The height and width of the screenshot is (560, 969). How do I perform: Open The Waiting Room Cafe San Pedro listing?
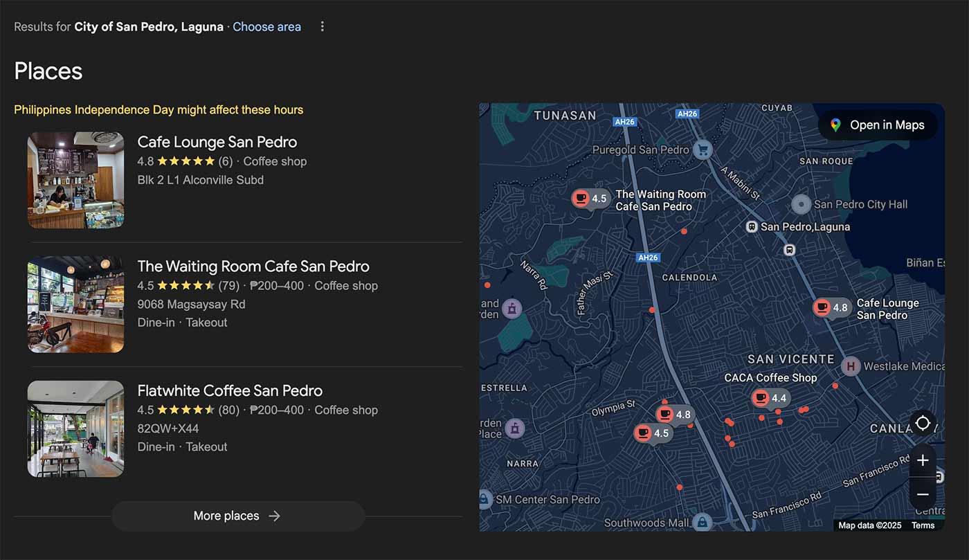(253, 267)
